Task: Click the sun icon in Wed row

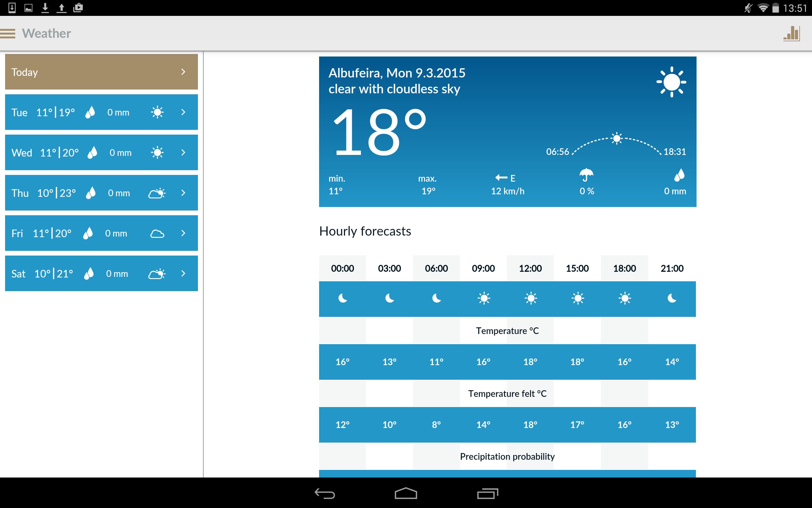Action: (x=157, y=152)
